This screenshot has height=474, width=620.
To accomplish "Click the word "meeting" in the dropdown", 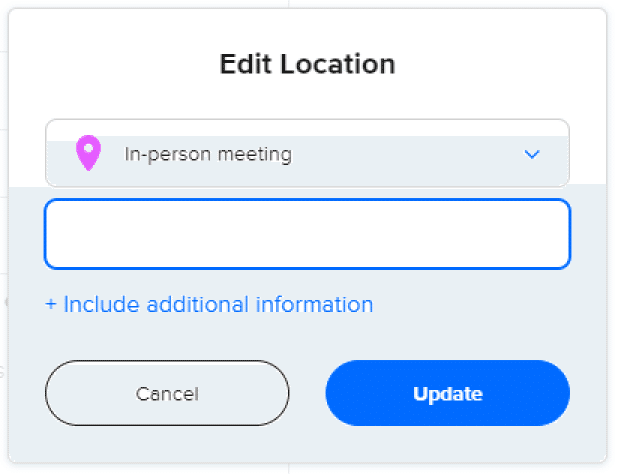I will coord(257,154).
